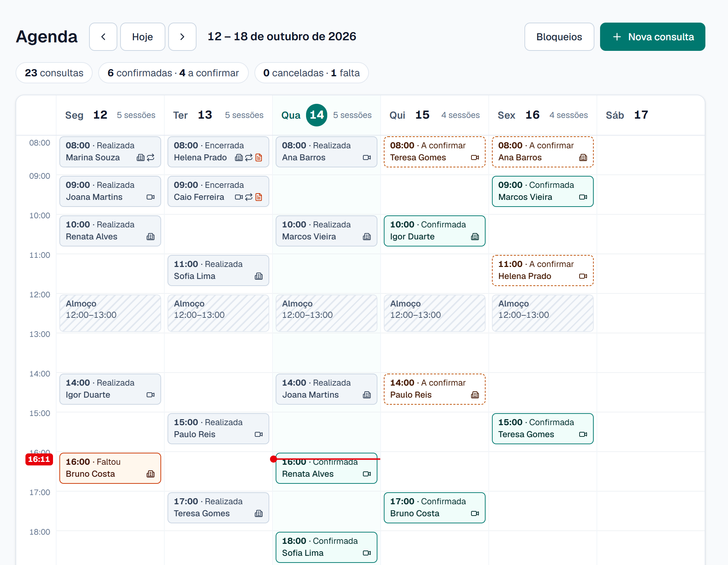Open Paulo Reis' 15:00 Realizada appointment

click(218, 429)
